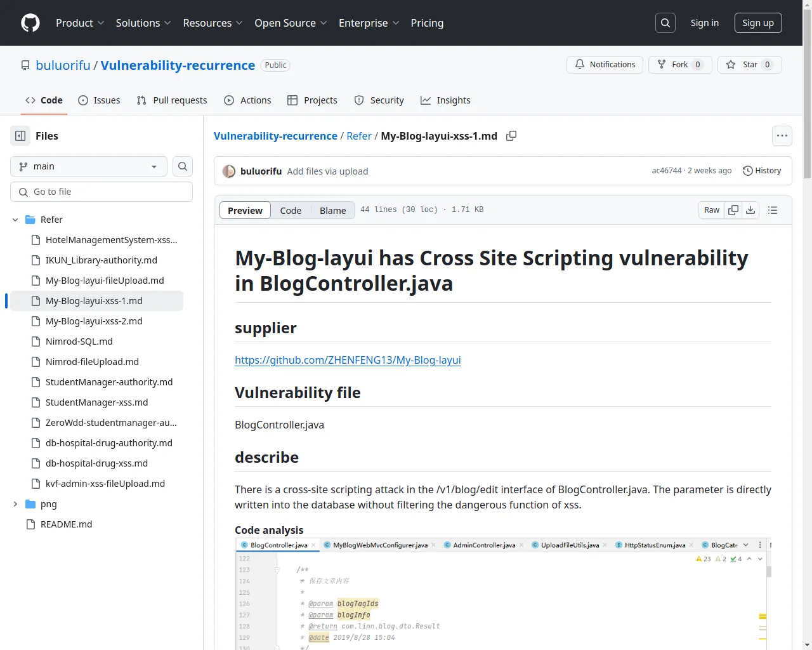The image size is (812, 650).
Task: Collapse the file tree side panel icon
Action: coord(20,136)
